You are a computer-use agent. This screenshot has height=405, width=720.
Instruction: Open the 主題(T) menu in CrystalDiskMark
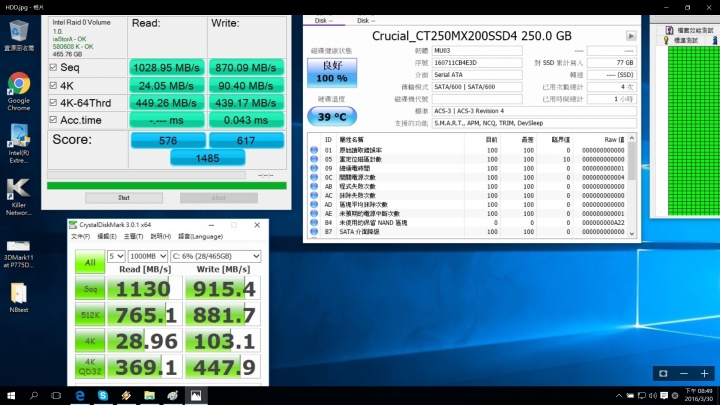[133, 236]
